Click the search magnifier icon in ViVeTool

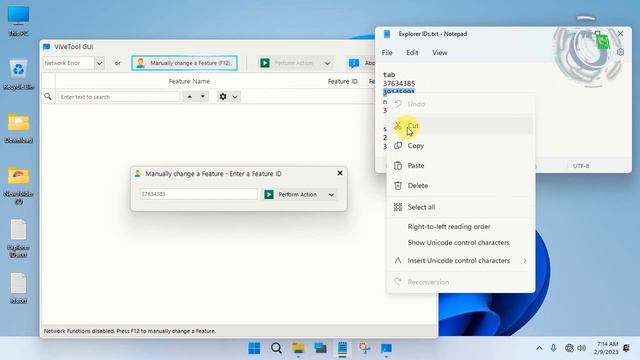click(48, 97)
